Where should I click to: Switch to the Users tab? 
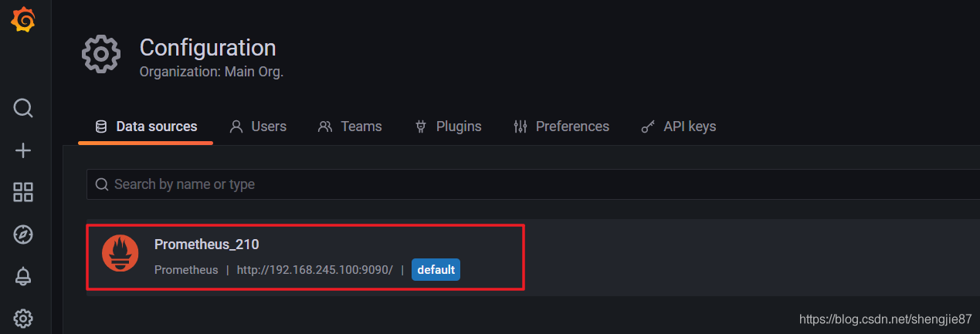[x=258, y=127]
